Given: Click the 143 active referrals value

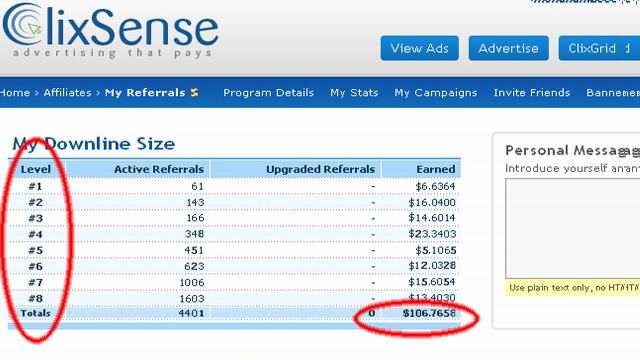Looking at the screenshot, I should click(x=195, y=202).
